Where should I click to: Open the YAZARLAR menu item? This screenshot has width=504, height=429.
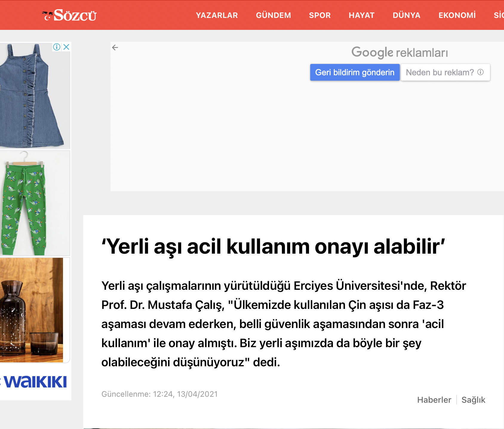[x=217, y=15]
